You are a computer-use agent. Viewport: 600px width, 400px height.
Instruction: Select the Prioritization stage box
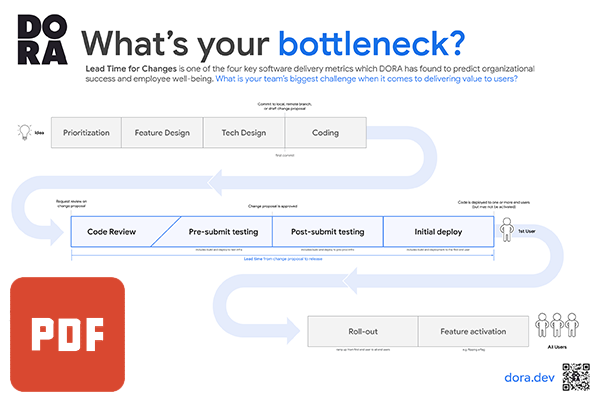click(86, 132)
